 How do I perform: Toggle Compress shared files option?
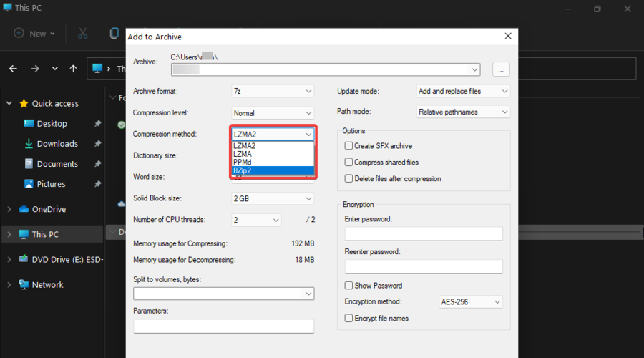tap(348, 163)
